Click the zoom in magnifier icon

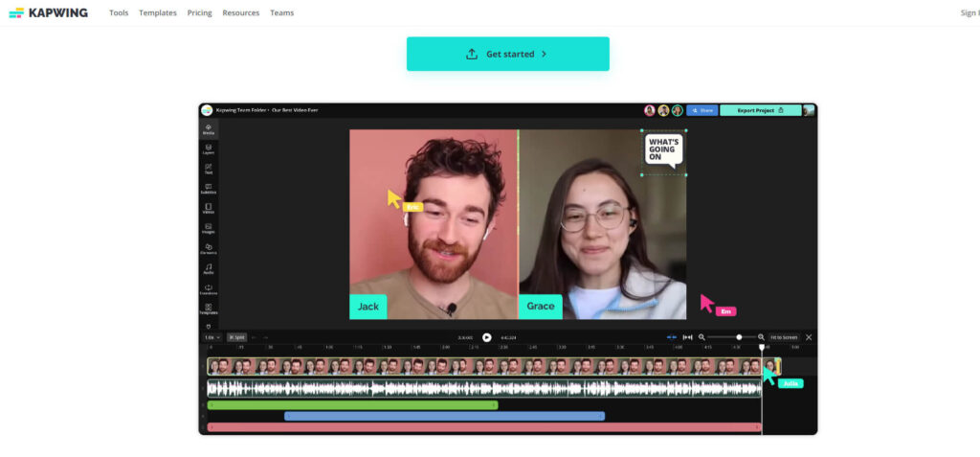761,337
